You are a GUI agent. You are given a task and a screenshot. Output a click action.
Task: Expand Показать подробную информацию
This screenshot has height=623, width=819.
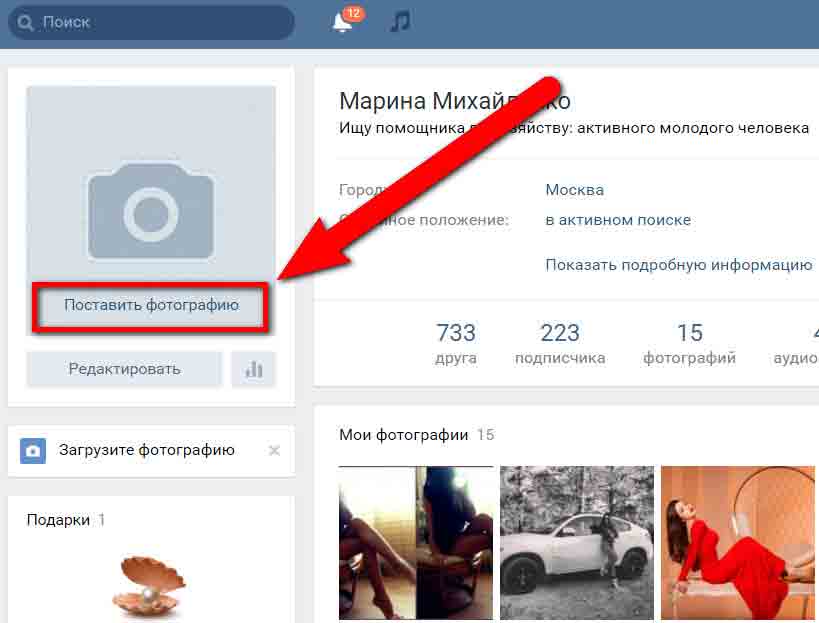coord(678,265)
